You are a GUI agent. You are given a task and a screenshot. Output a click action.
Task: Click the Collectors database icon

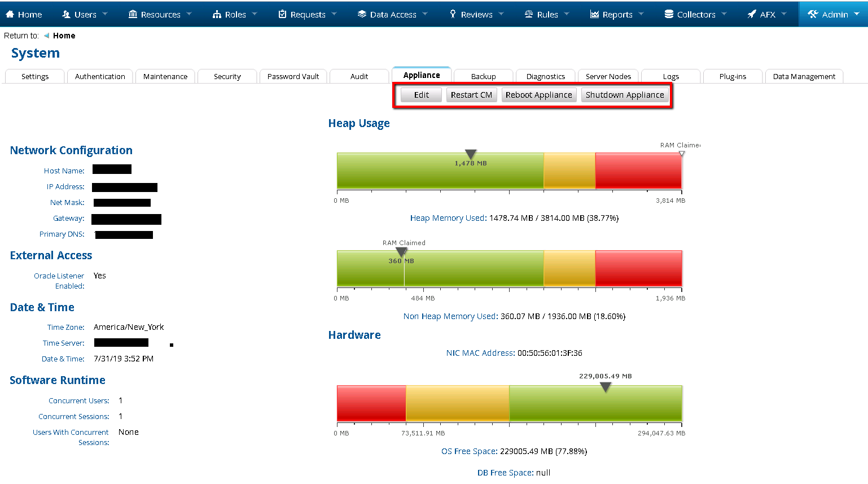coord(669,14)
